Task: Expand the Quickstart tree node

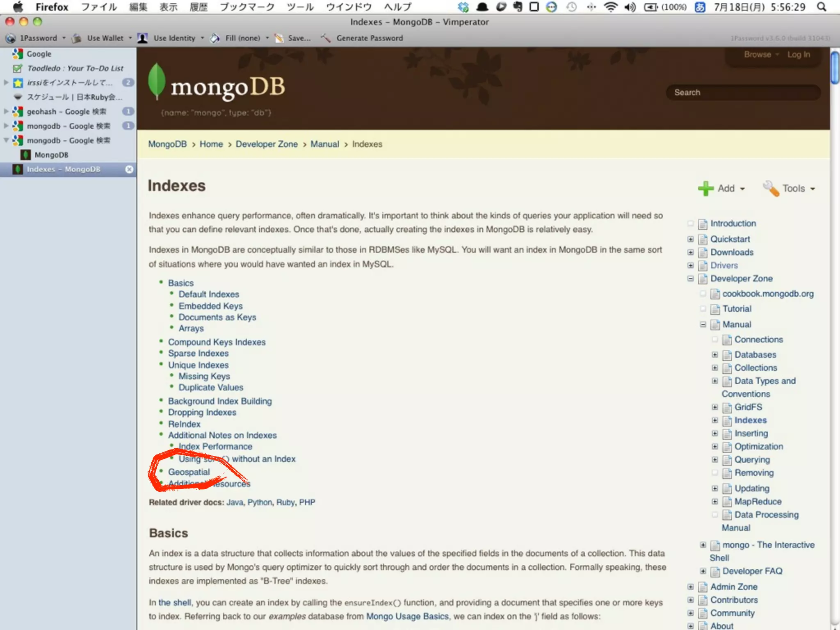Action: coord(690,239)
